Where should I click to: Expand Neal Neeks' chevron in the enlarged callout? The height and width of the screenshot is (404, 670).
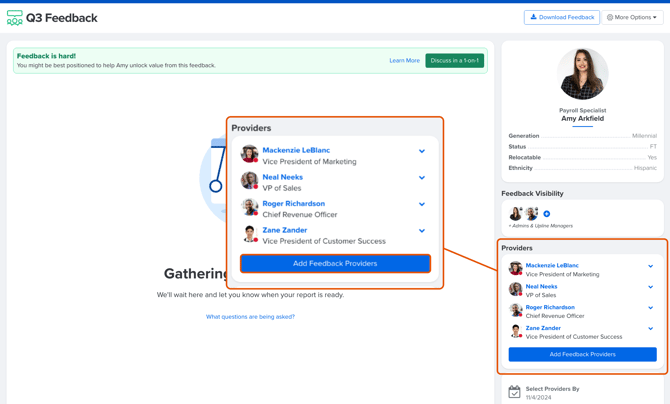422,178
